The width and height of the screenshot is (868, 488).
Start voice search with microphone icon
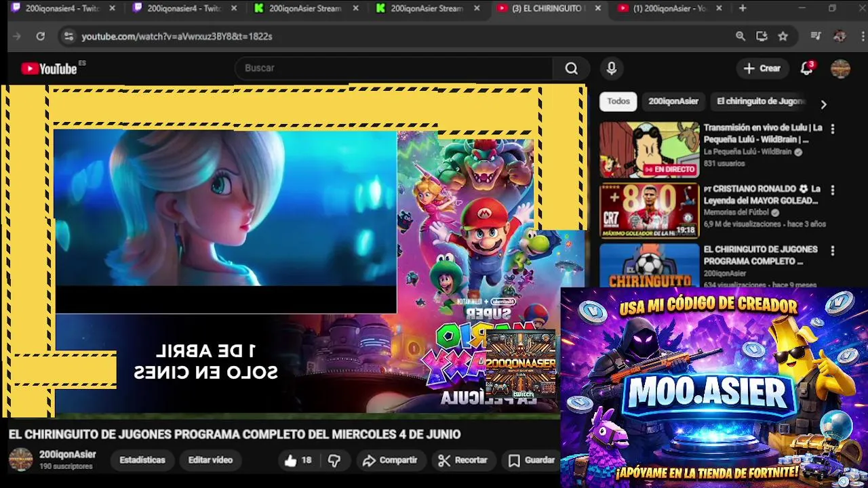612,68
